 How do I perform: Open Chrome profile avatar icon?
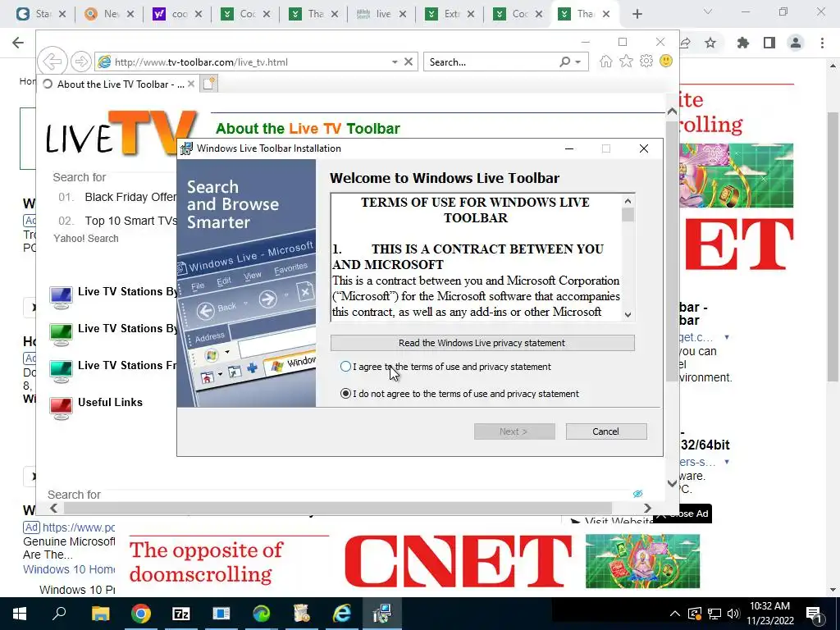[796, 43]
